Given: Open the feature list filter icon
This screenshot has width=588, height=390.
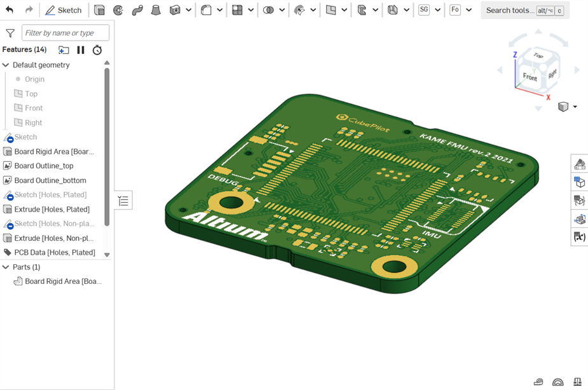Looking at the screenshot, I should click(10, 33).
